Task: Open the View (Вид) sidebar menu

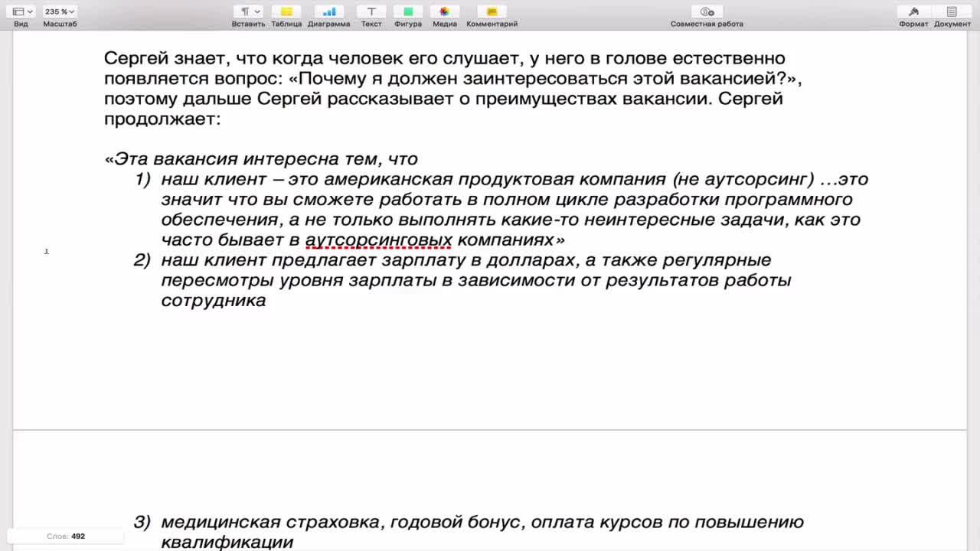Action: pyautogui.click(x=22, y=11)
